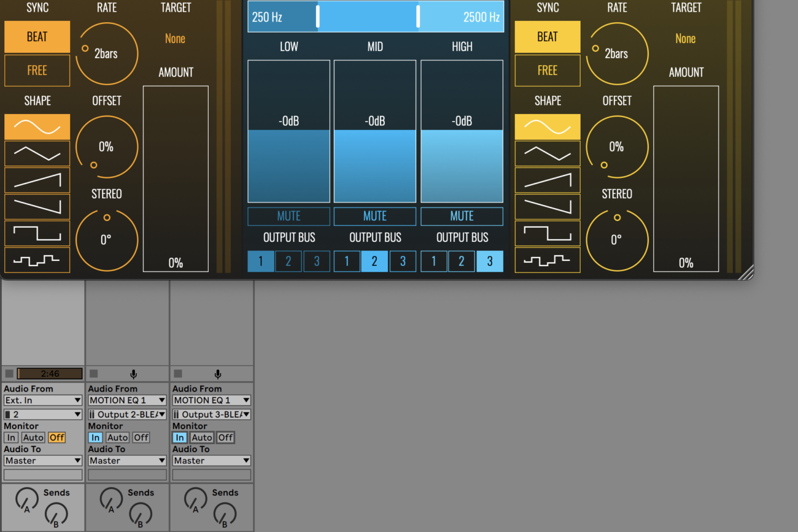Select the triangle wave shape in left LFO
This screenshot has height=532, width=798.
click(37, 153)
